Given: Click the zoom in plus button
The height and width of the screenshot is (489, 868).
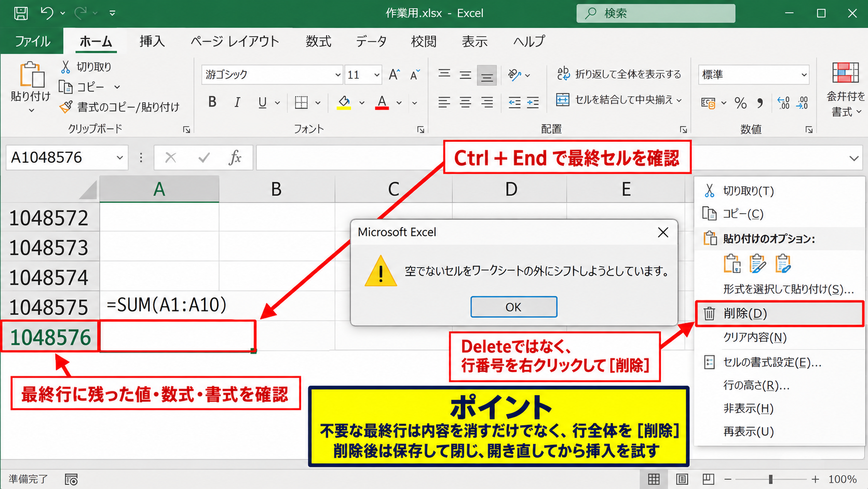Looking at the screenshot, I should pos(815,479).
